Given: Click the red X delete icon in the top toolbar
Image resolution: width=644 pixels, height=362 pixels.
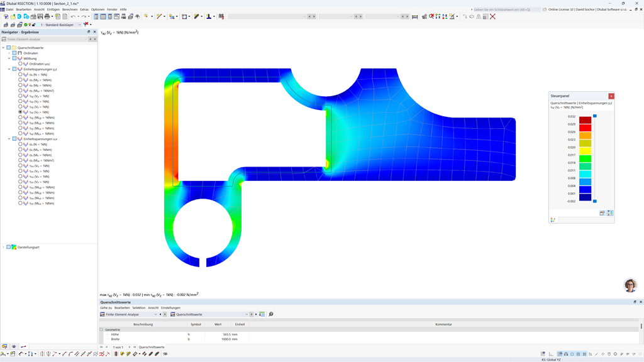Looking at the screenshot, I should click(492, 16).
